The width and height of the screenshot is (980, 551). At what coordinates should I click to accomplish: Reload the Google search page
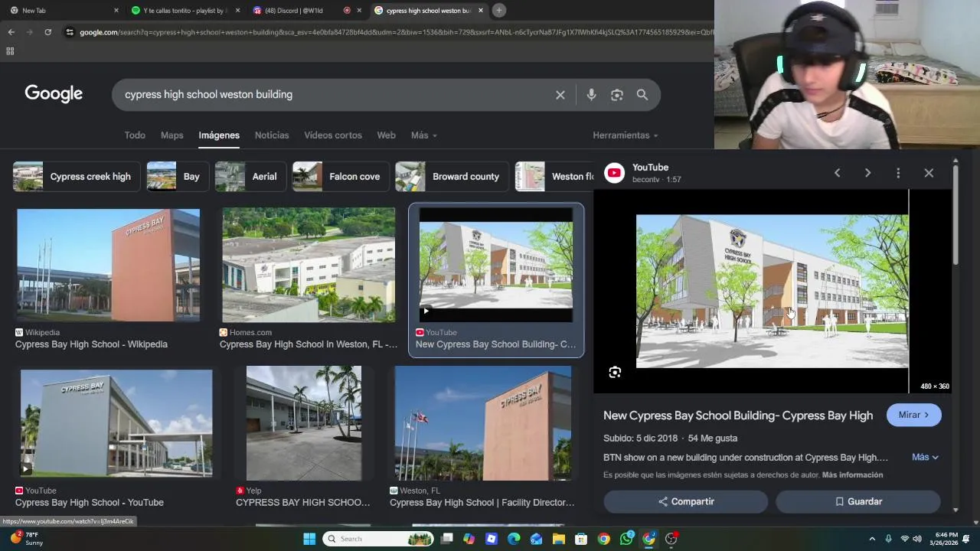[47, 32]
